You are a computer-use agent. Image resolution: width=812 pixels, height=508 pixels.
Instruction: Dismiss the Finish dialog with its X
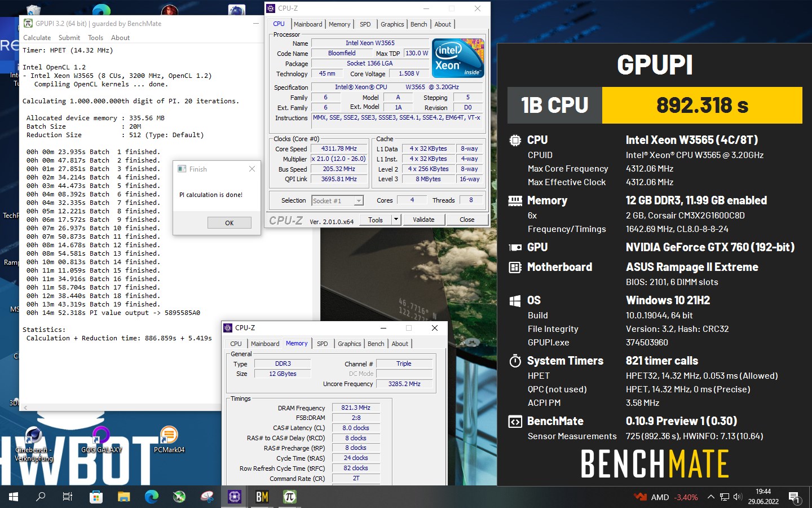[252, 169]
